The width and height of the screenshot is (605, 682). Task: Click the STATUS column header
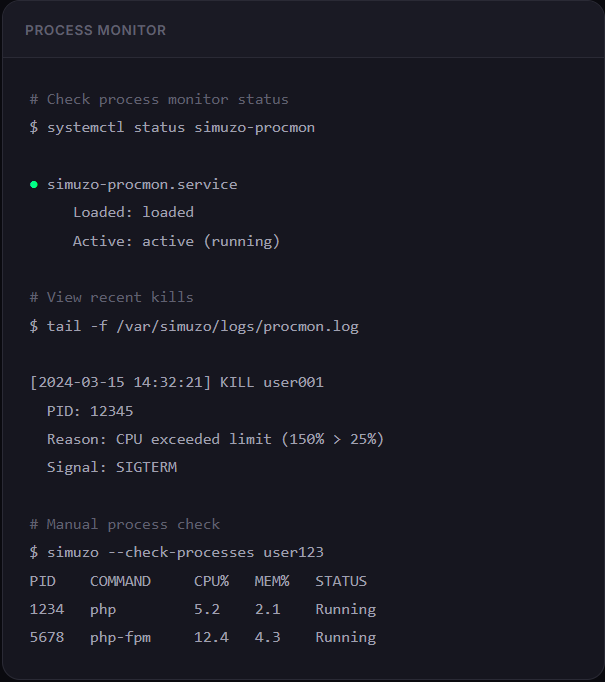[x=341, y=582]
